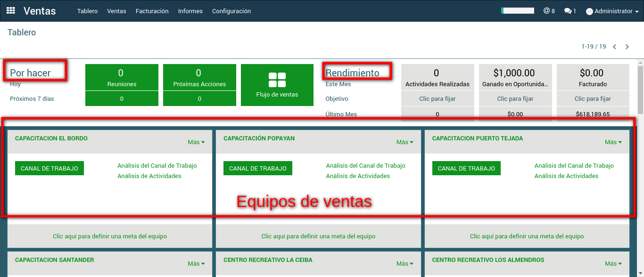
Task: Expand Más menu for Capacitacion El Bordo
Action: (x=196, y=142)
